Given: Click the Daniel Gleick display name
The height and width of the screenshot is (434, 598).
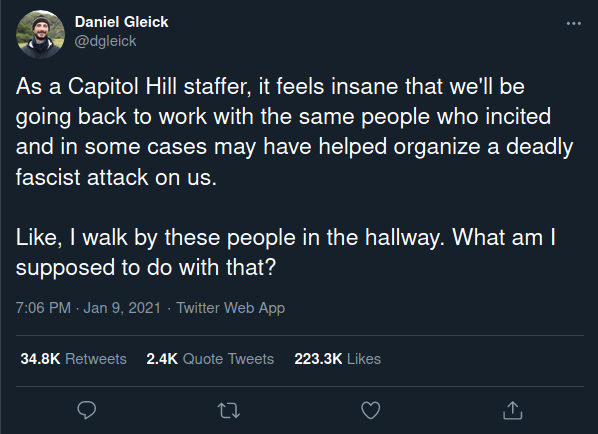Looking at the screenshot, I should click(121, 22).
